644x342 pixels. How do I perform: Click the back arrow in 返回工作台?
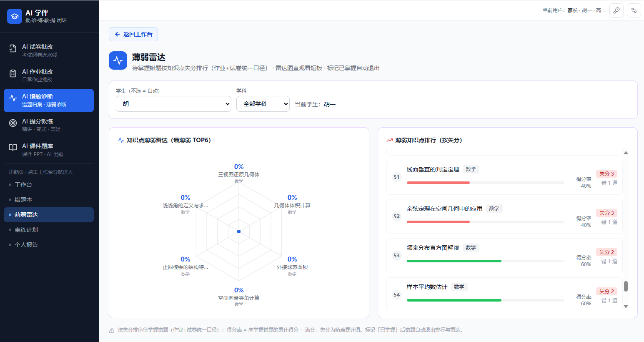click(x=117, y=34)
